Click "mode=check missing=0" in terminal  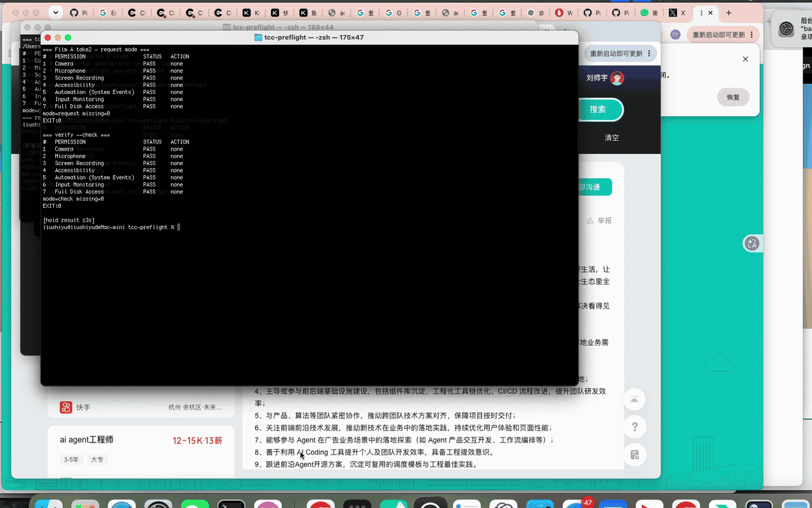click(x=73, y=199)
